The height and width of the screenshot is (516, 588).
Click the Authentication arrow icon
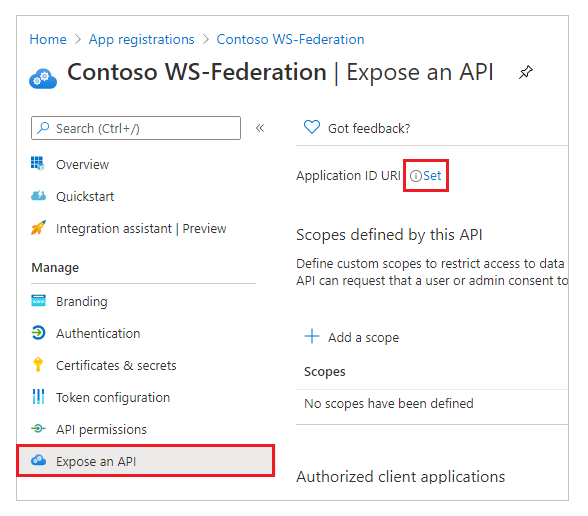(38, 333)
